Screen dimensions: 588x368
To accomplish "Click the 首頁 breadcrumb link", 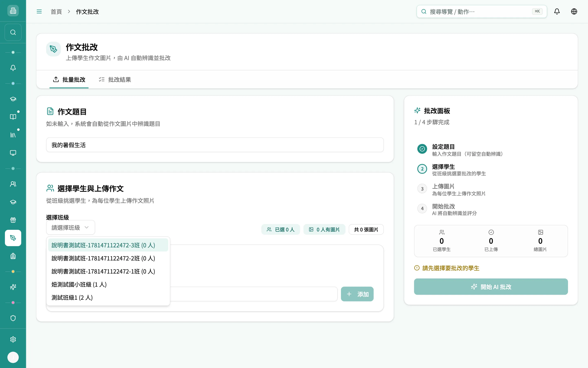I will pyautogui.click(x=56, y=12).
